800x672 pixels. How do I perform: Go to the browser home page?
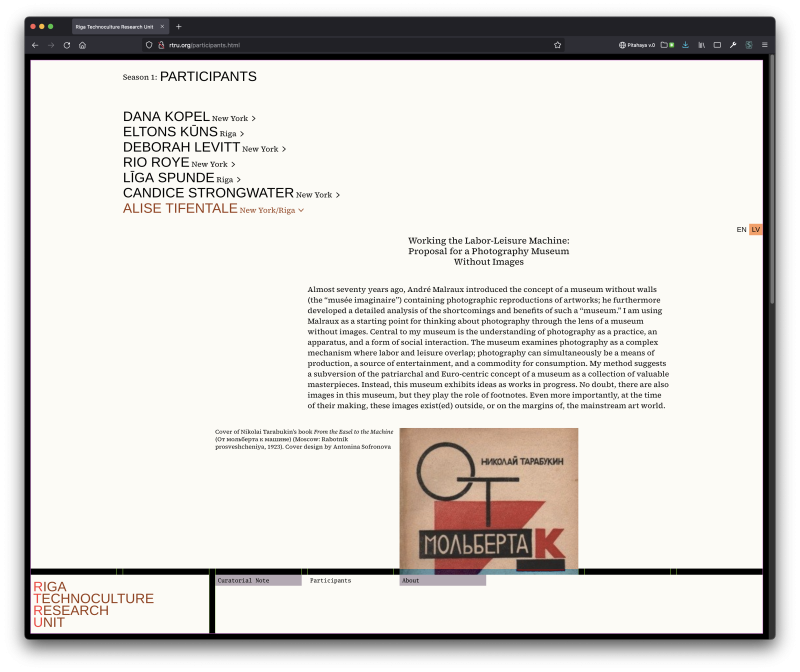coord(82,45)
